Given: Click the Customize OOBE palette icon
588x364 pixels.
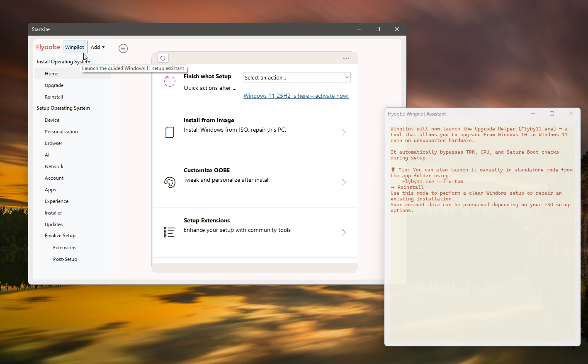Looking at the screenshot, I should coord(170,182).
